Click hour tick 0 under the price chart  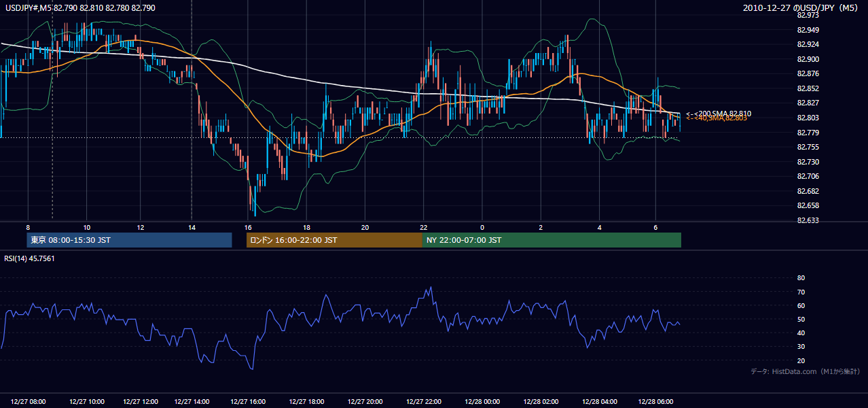[x=482, y=227]
